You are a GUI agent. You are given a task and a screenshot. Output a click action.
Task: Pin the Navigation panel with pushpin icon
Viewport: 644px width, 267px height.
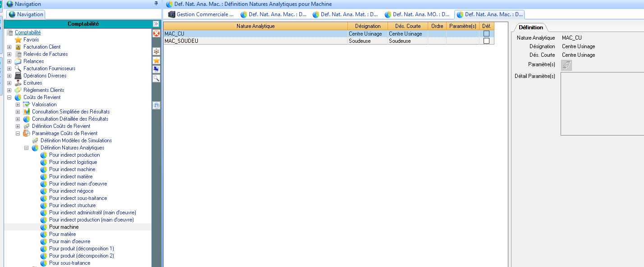pos(156,4)
